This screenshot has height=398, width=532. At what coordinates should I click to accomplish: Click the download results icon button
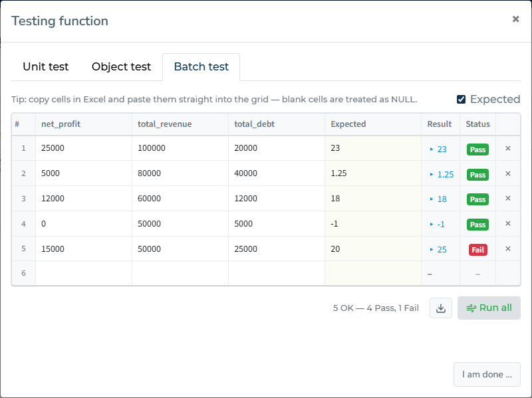point(441,308)
